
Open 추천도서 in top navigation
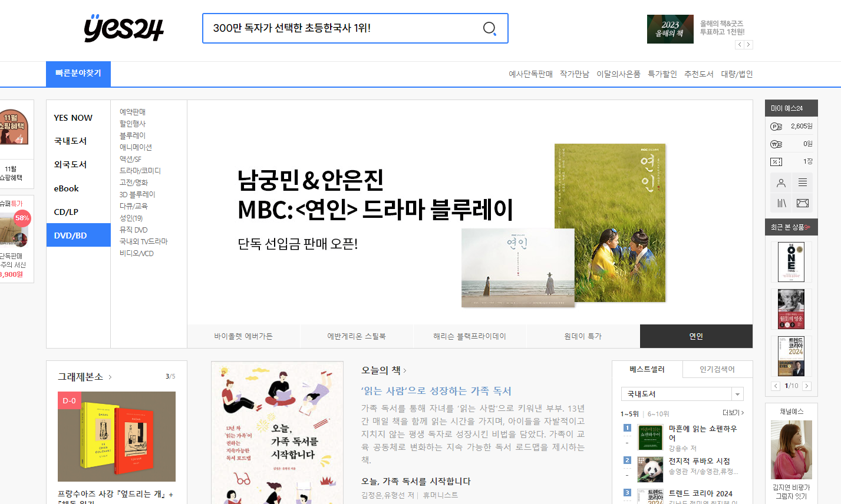click(699, 74)
